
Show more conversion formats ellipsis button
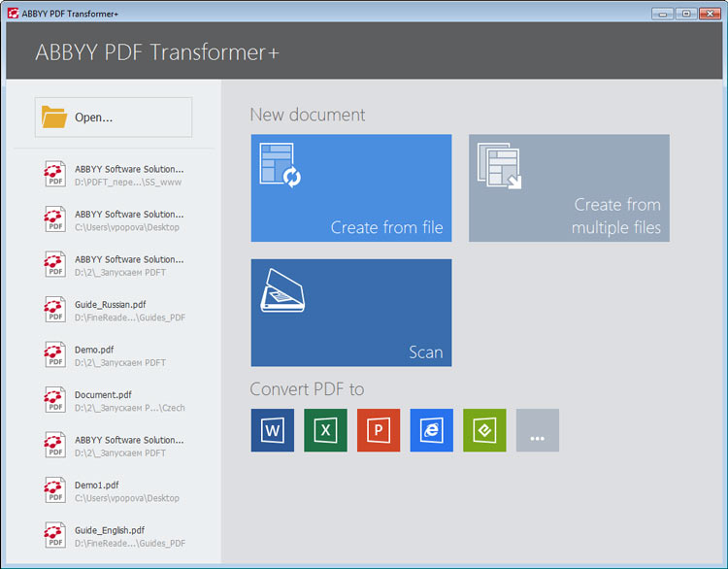tap(537, 430)
